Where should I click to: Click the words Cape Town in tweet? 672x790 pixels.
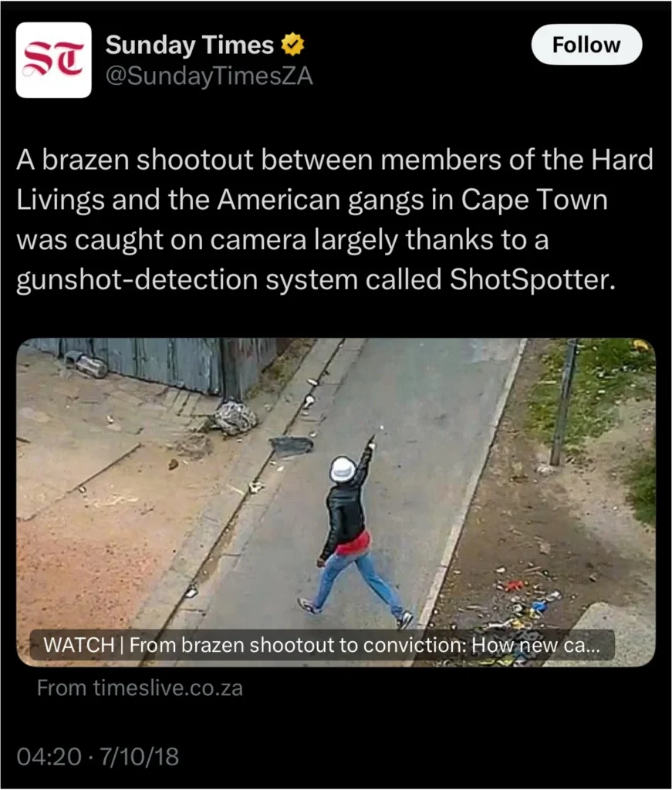[x=534, y=200]
